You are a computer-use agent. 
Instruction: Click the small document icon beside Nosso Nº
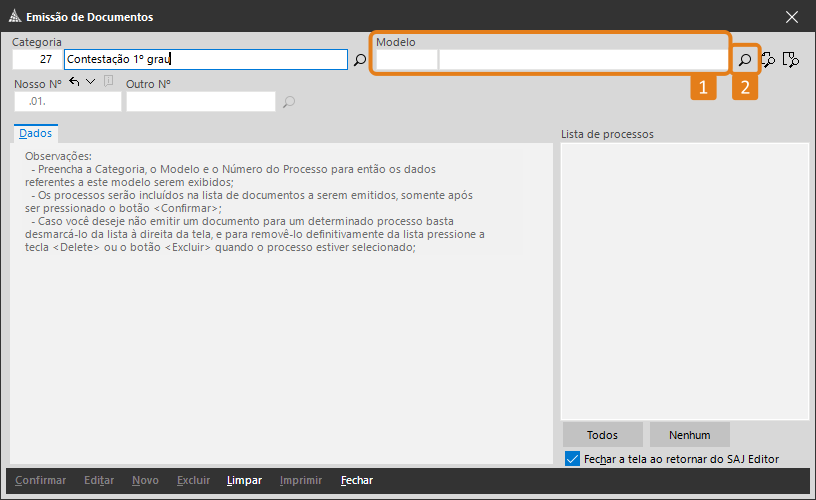pos(108,82)
